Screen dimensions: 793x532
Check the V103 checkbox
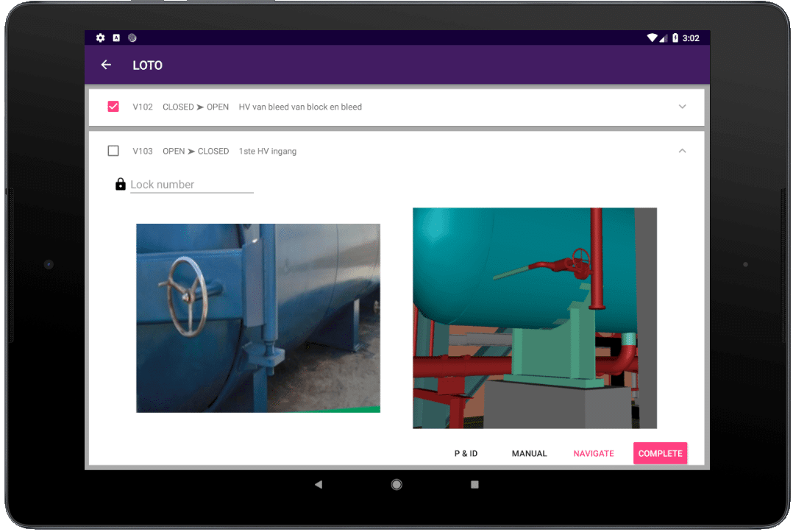tap(113, 151)
